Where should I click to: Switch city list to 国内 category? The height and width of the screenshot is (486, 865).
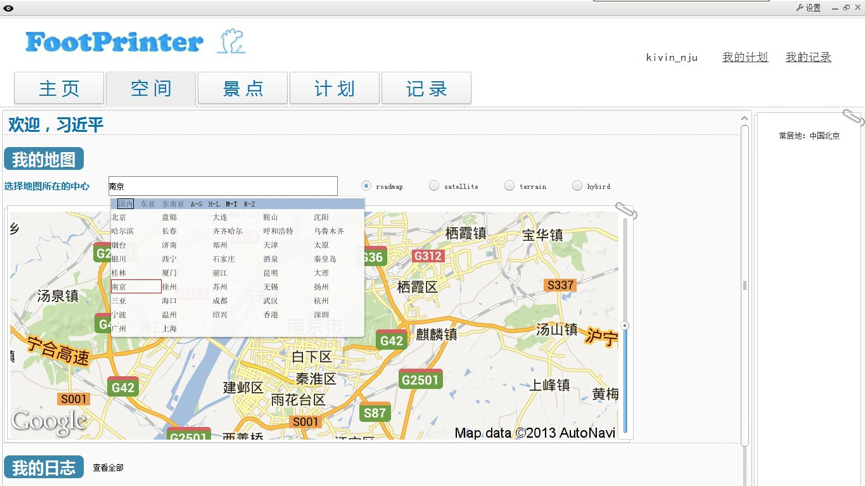(x=125, y=204)
